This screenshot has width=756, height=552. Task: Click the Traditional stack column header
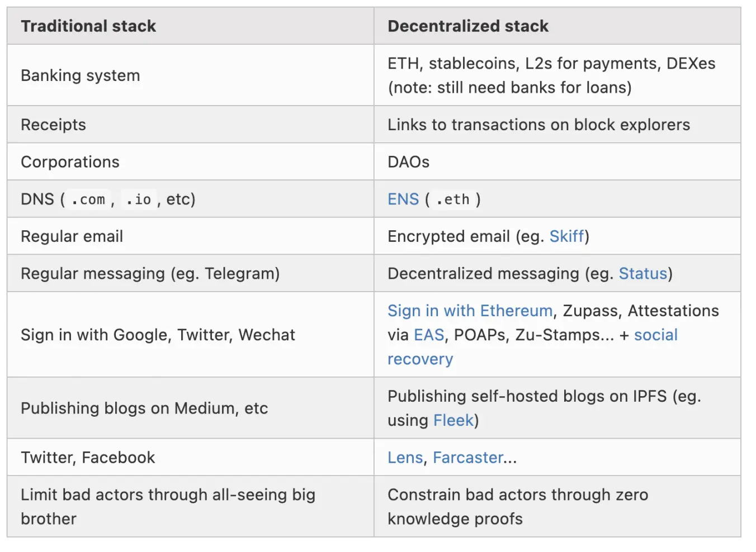88,26
